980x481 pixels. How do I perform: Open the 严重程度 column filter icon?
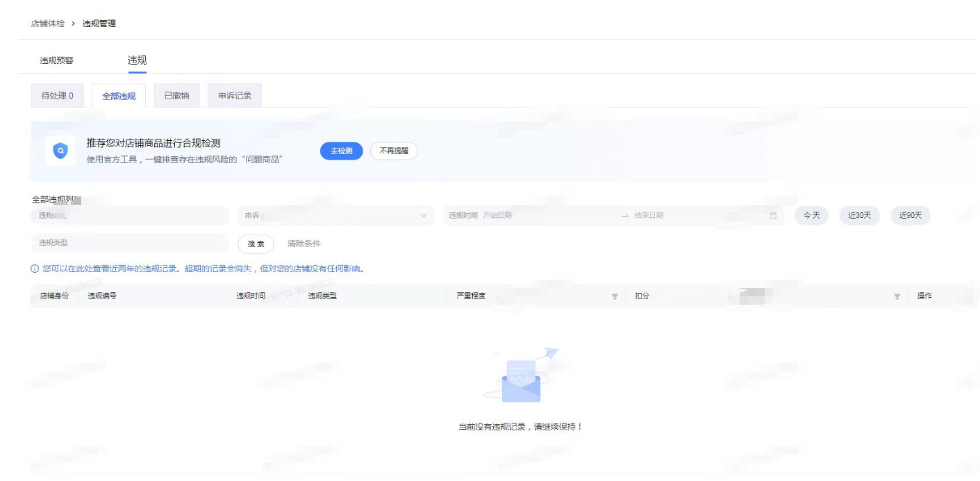tap(614, 296)
